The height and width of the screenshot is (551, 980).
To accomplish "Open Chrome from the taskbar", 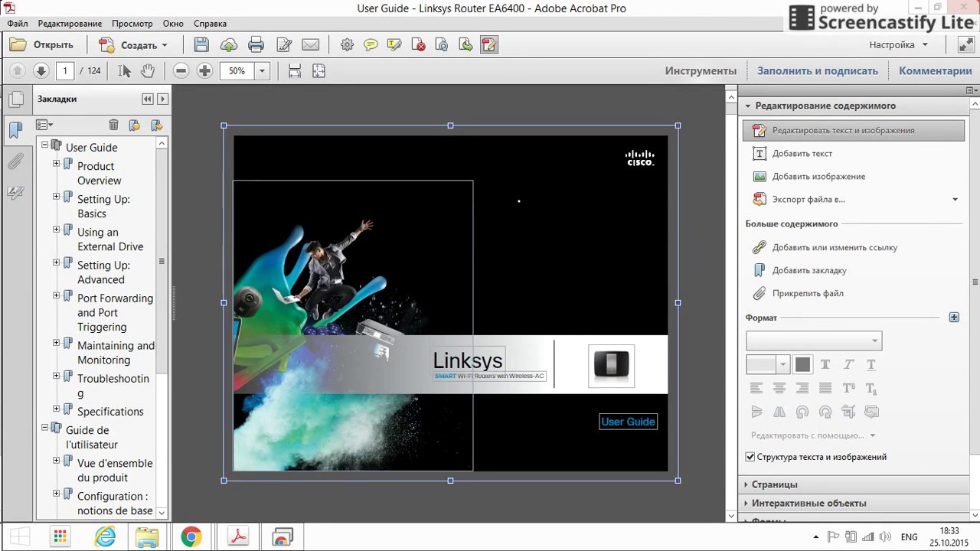I will tap(191, 537).
